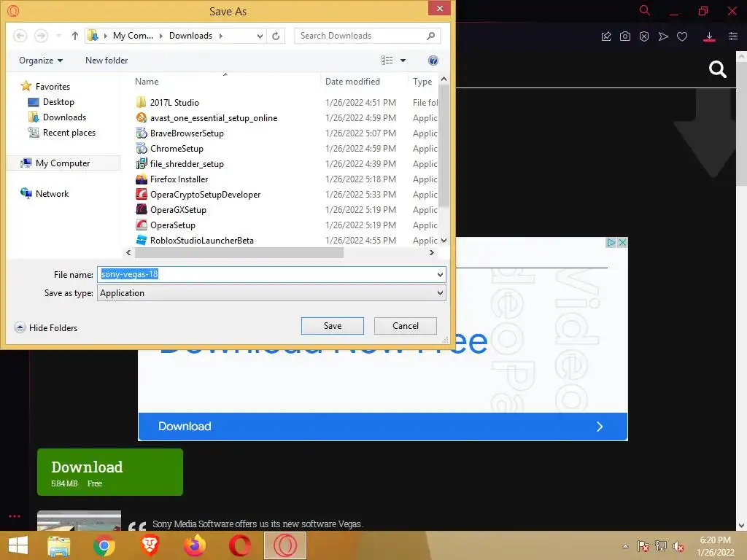Screen dimensions: 747x560
Task: Refresh the Downloads folder listing
Action: click(276, 36)
